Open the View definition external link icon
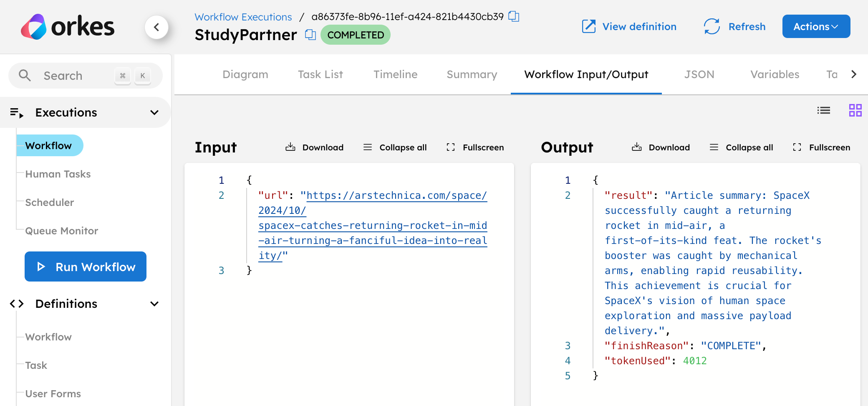 click(589, 26)
